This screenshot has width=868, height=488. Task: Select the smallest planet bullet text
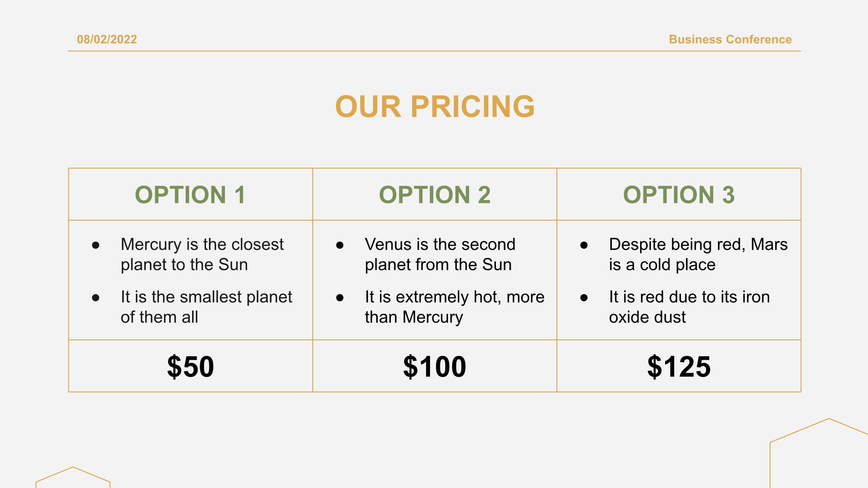tap(207, 307)
